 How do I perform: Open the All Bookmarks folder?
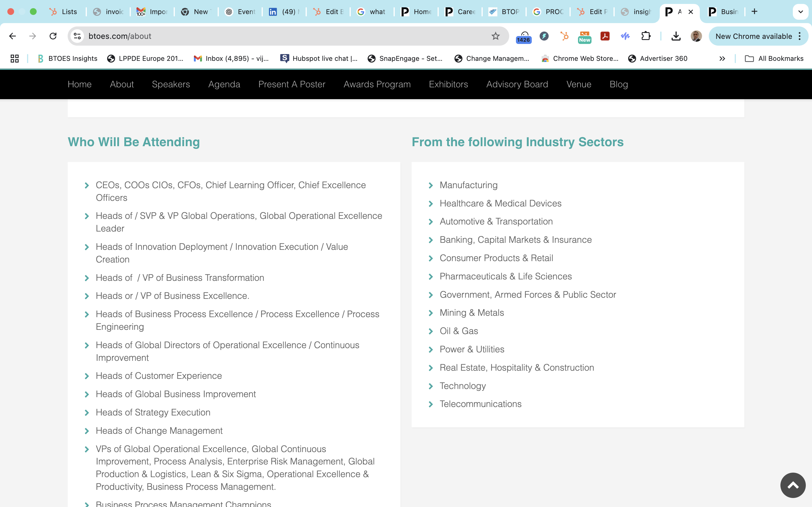click(x=774, y=59)
